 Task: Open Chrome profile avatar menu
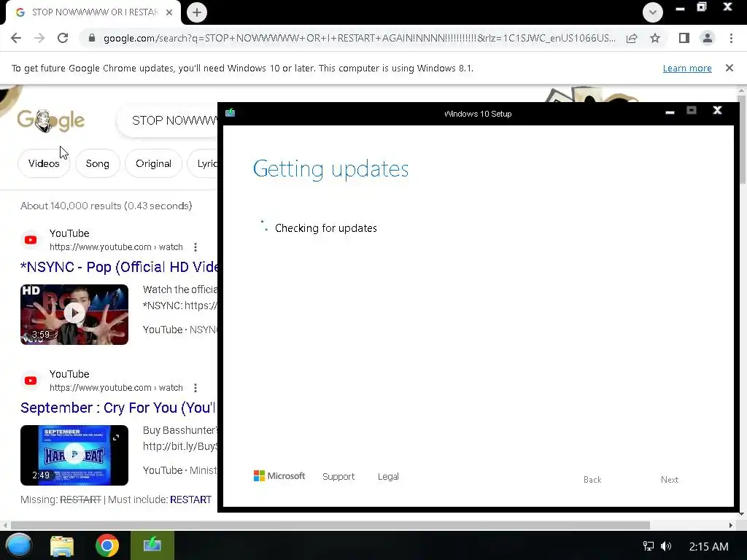coord(708,38)
